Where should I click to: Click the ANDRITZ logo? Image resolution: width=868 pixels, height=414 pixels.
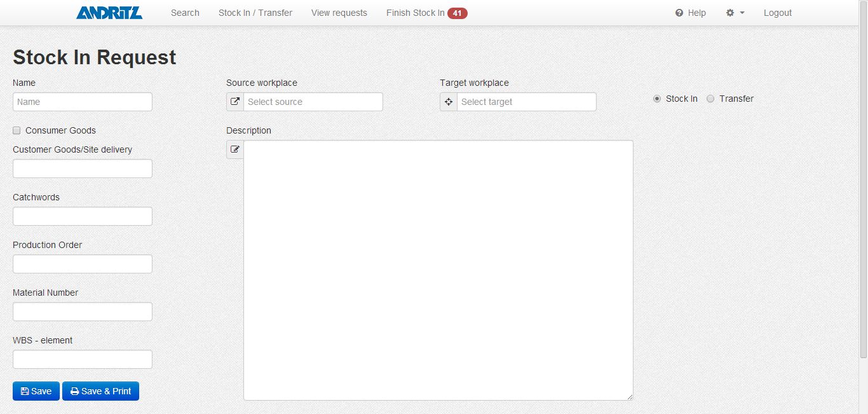(x=109, y=13)
